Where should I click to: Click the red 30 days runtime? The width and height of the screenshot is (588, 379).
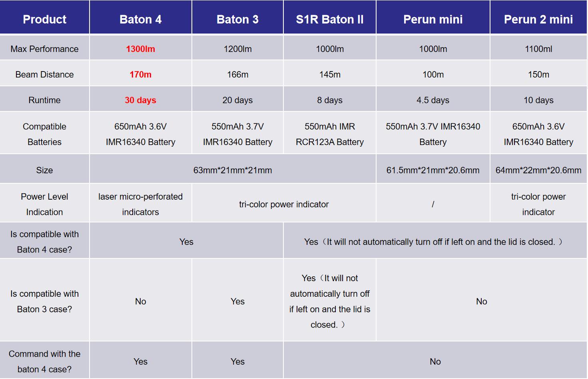coord(140,100)
